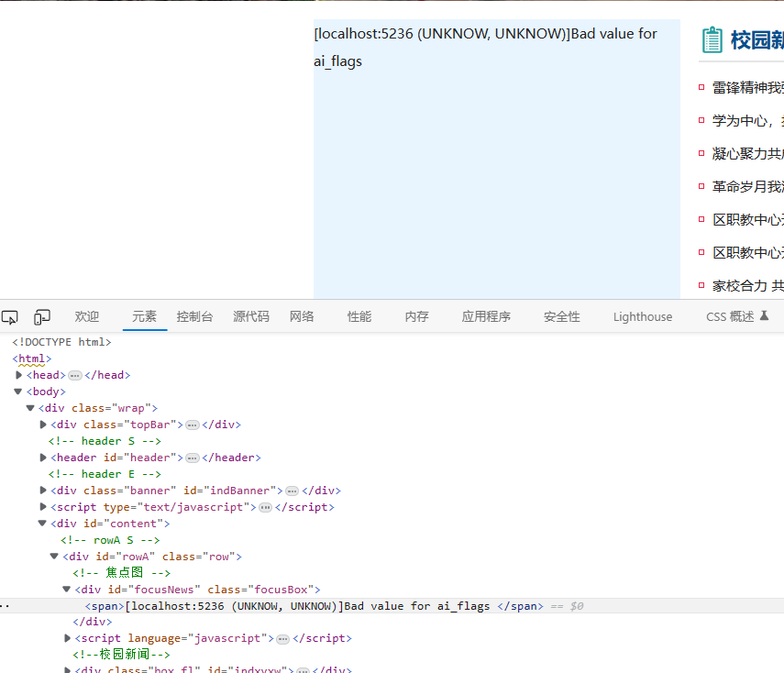Open the 凝心聚力 news link

(747, 154)
